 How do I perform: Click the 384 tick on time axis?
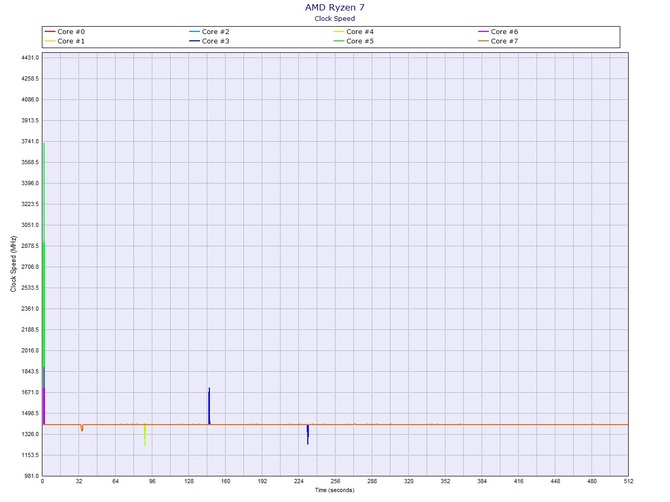click(482, 481)
